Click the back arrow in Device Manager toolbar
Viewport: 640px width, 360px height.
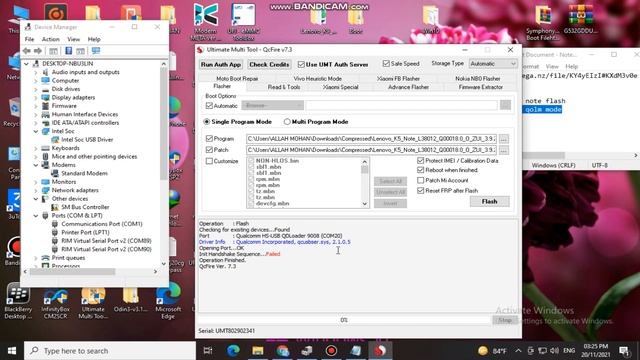click(27, 51)
